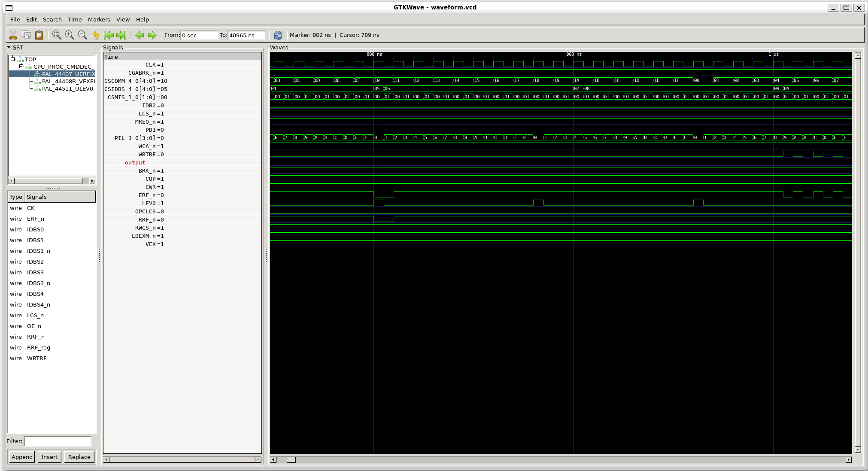Screen dimensions: 868x471
Task: Click the waveform scrollbar right arrow
Action: coord(848,459)
